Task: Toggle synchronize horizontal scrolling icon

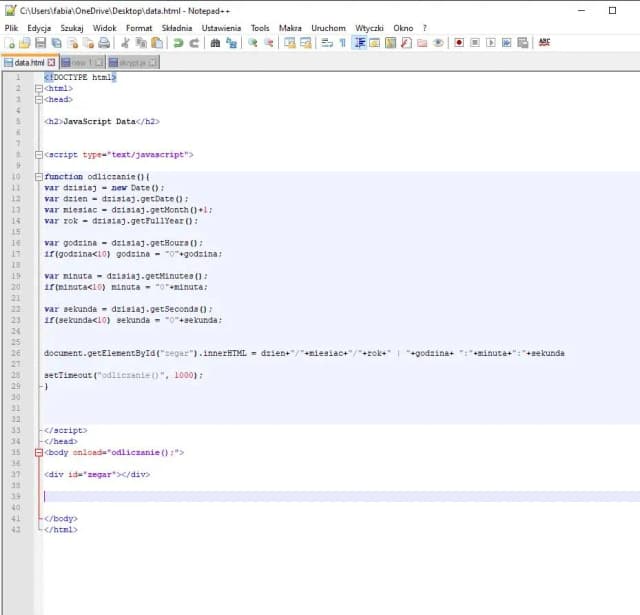Action: coord(306,43)
